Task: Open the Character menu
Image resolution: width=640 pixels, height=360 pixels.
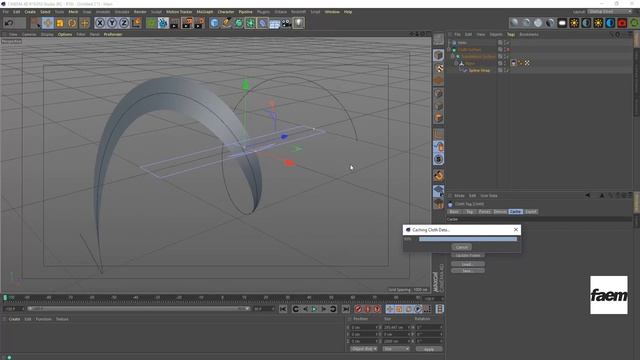Action: [x=226, y=12]
